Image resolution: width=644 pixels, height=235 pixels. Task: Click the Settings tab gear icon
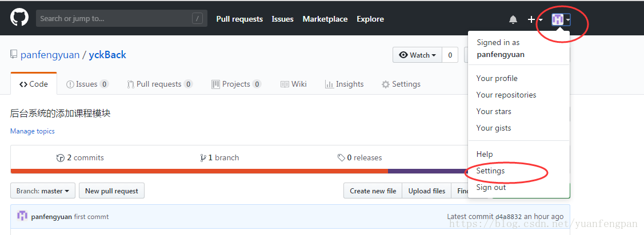(385, 84)
